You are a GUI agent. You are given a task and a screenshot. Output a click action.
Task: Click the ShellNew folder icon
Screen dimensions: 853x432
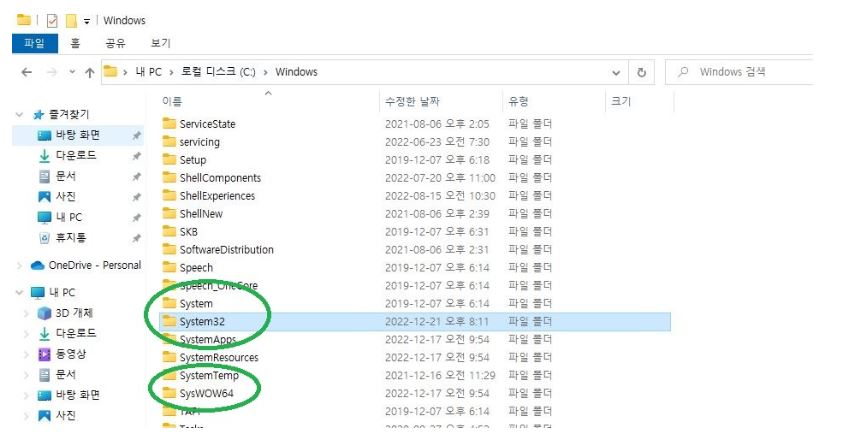(170, 213)
